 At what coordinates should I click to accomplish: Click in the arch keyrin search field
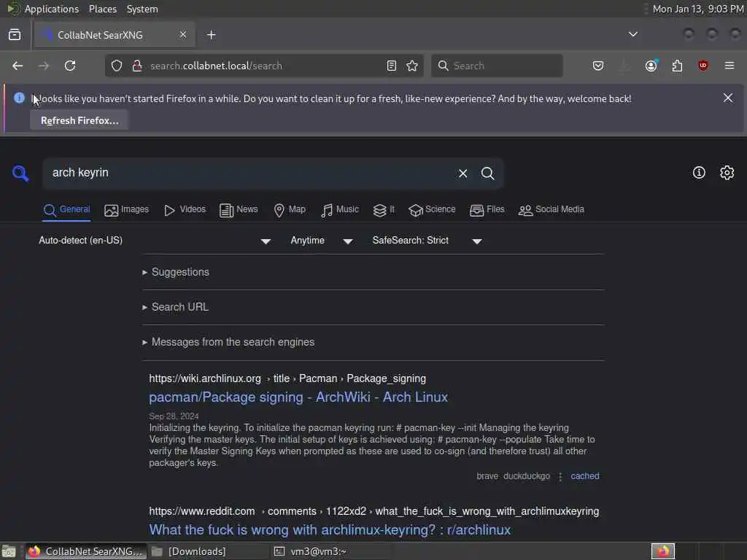(248, 173)
